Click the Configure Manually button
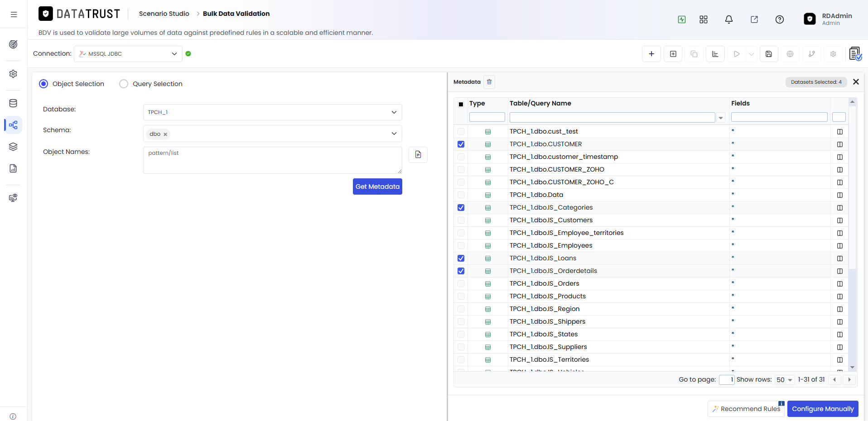Viewport: 868px width, 421px height. point(823,409)
